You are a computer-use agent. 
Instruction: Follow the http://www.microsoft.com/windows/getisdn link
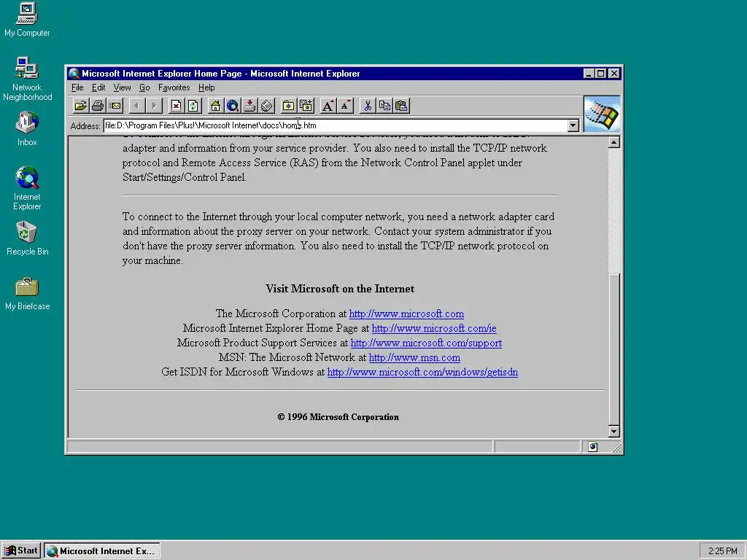click(x=422, y=373)
